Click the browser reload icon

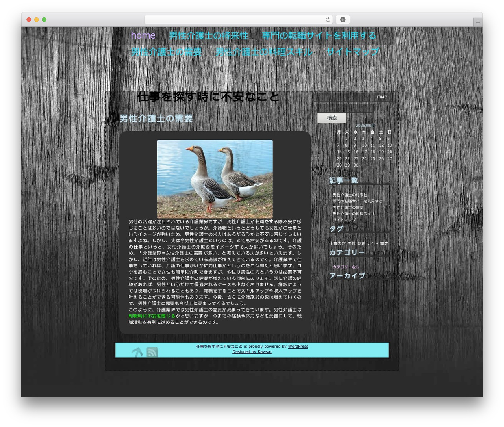(328, 20)
